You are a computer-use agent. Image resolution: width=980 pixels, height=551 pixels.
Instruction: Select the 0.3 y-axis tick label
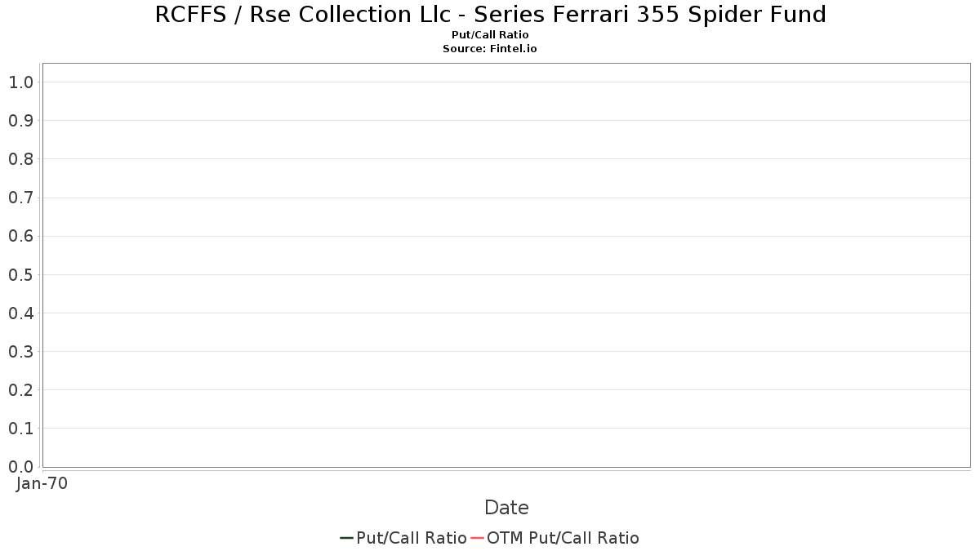point(20,352)
